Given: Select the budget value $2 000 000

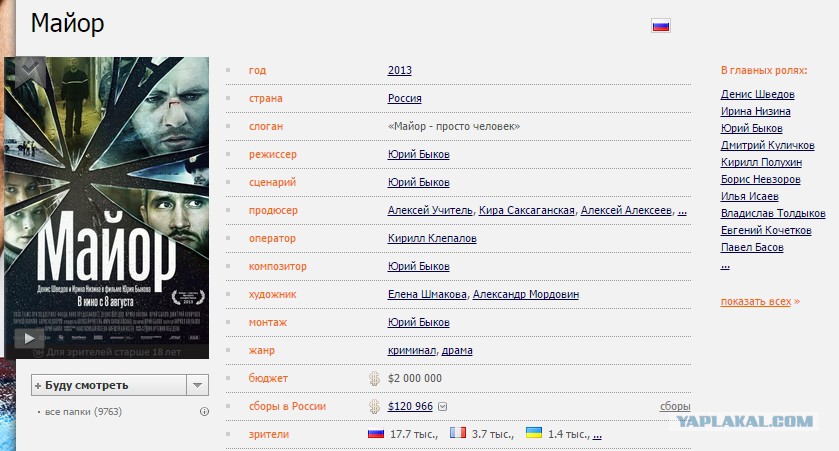Looking at the screenshot, I should point(415,378).
